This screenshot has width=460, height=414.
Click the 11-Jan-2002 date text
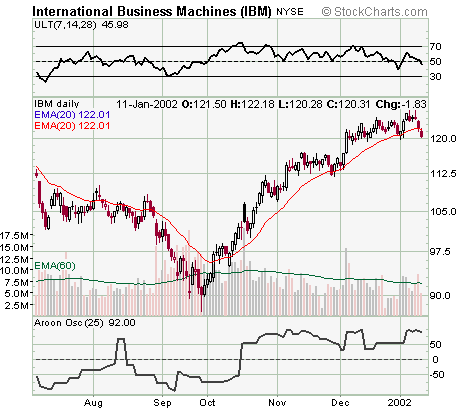[147, 104]
